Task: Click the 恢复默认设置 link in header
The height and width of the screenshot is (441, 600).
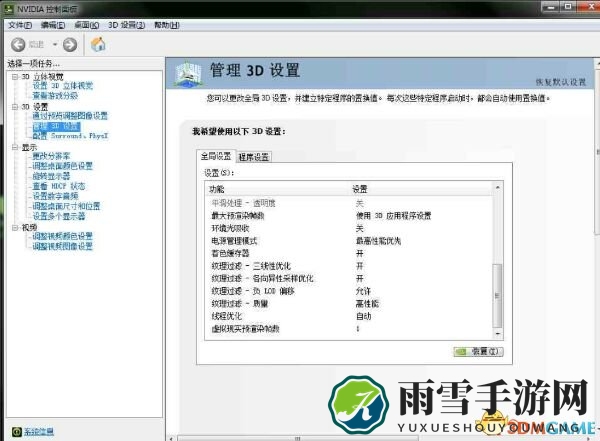Action: click(x=561, y=82)
